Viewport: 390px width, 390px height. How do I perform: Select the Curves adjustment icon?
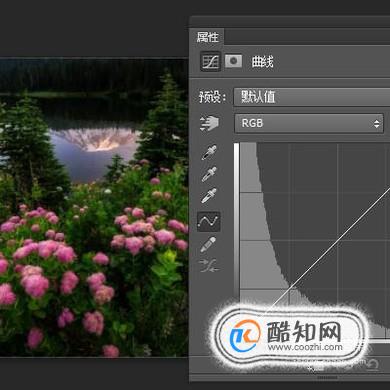pyautogui.click(x=210, y=61)
